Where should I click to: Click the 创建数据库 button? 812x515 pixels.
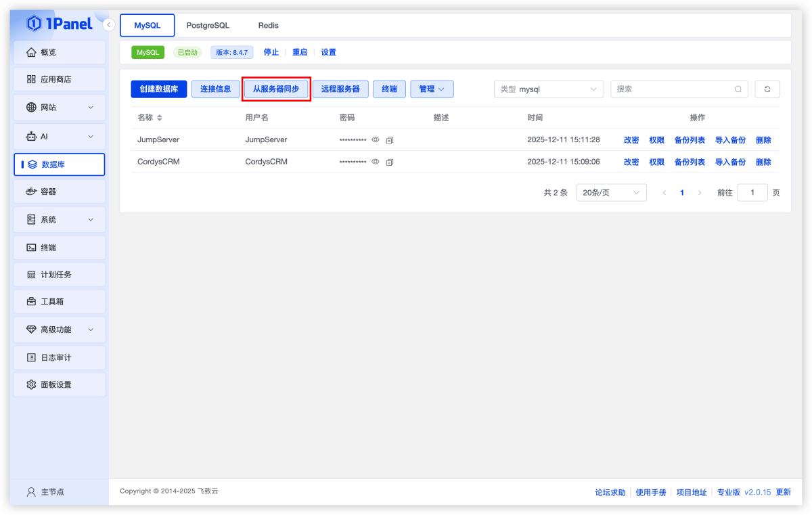[x=158, y=89]
